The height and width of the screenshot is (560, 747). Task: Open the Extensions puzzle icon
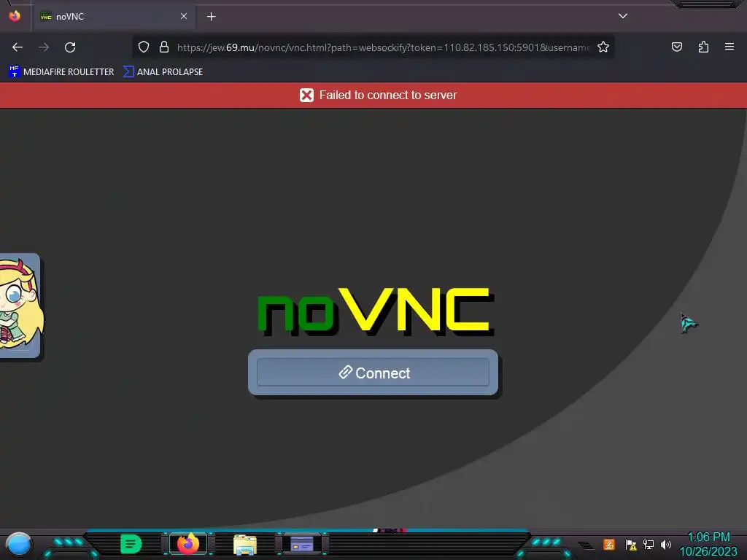703,47
